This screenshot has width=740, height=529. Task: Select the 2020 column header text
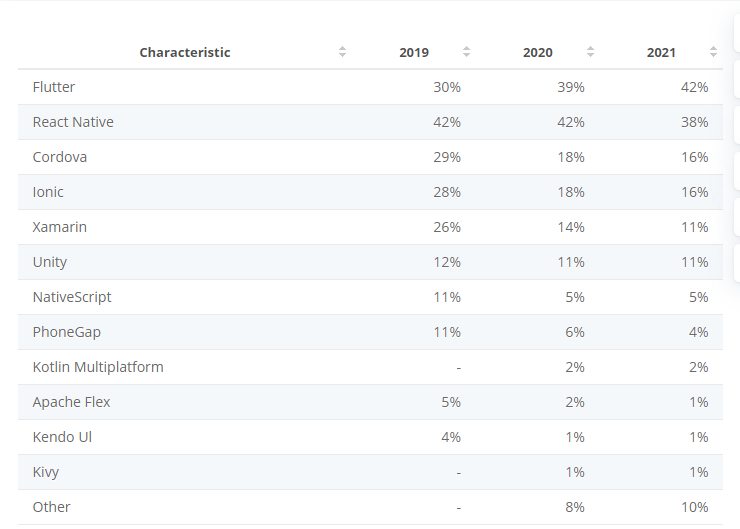pyautogui.click(x=538, y=52)
